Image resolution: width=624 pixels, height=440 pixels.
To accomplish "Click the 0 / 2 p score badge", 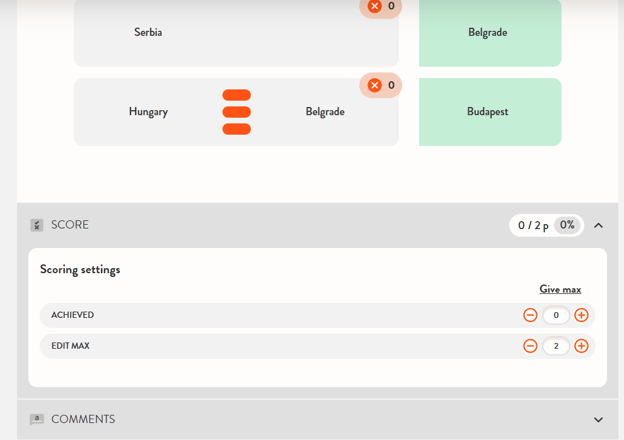I will (533, 226).
